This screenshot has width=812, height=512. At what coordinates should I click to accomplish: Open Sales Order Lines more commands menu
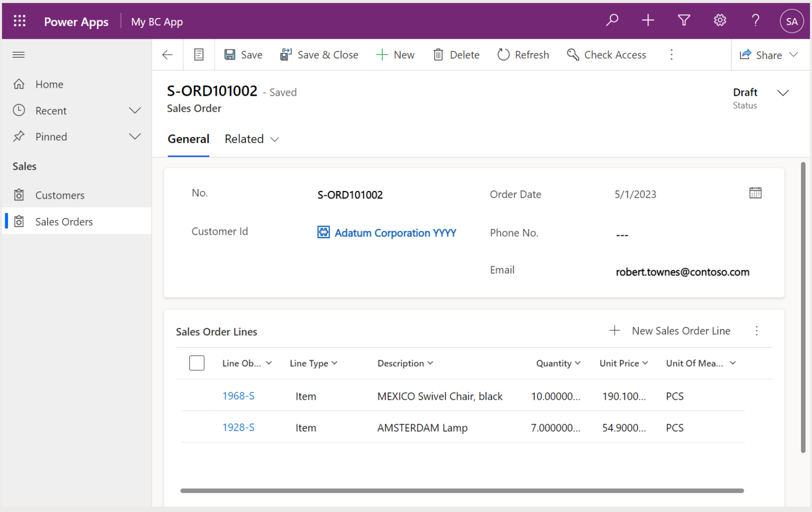tap(756, 331)
